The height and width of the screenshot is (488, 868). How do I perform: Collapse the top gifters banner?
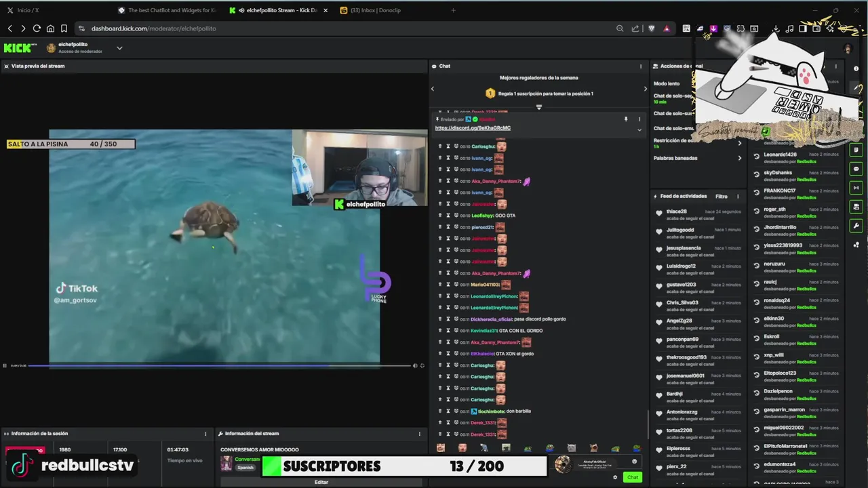(539, 107)
